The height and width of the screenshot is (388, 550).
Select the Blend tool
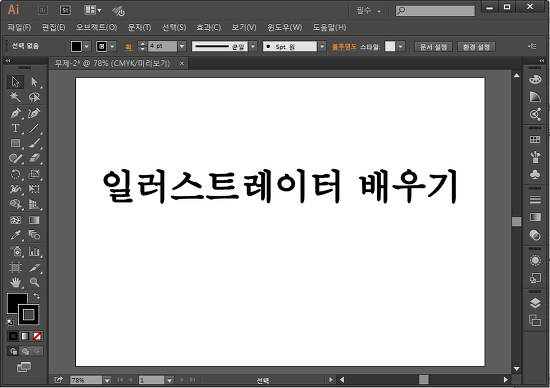pos(34,235)
